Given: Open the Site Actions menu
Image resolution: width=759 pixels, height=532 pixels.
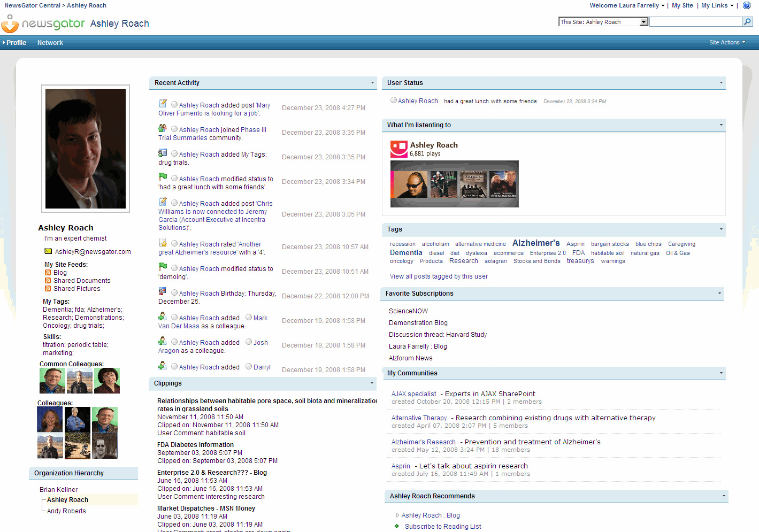Looking at the screenshot, I should pyautogui.click(x=727, y=42).
